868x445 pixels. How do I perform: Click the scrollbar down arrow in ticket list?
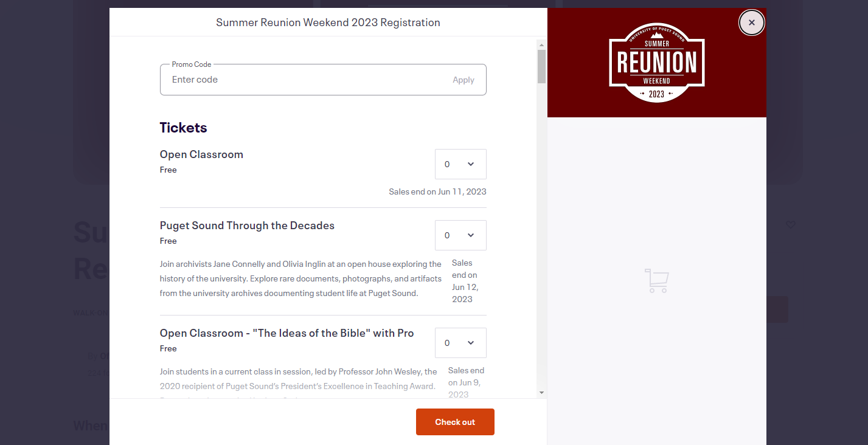coord(541,393)
